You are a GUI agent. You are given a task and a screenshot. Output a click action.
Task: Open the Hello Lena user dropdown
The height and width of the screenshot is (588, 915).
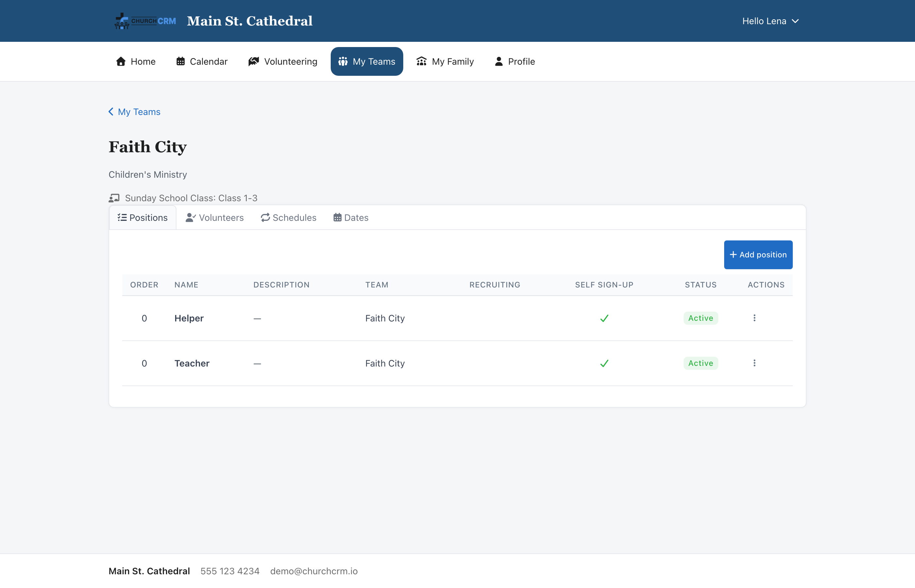[x=770, y=21]
